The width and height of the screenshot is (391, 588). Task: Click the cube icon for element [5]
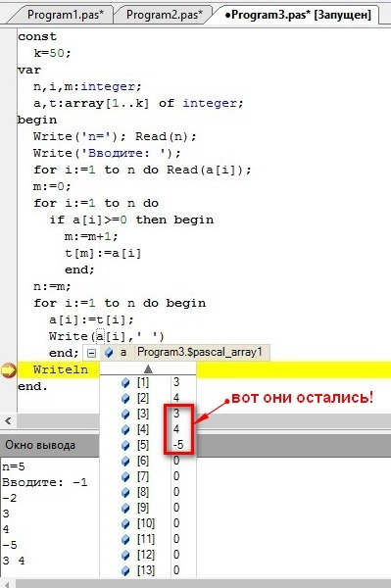(125, 445)
